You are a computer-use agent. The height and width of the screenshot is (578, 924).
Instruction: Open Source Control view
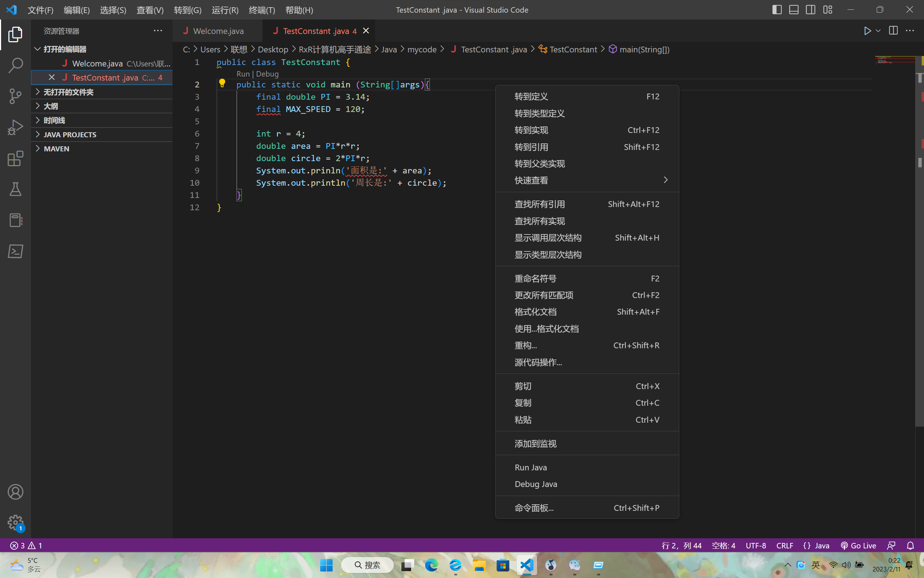pyautogui.click(x=15, y=96)
